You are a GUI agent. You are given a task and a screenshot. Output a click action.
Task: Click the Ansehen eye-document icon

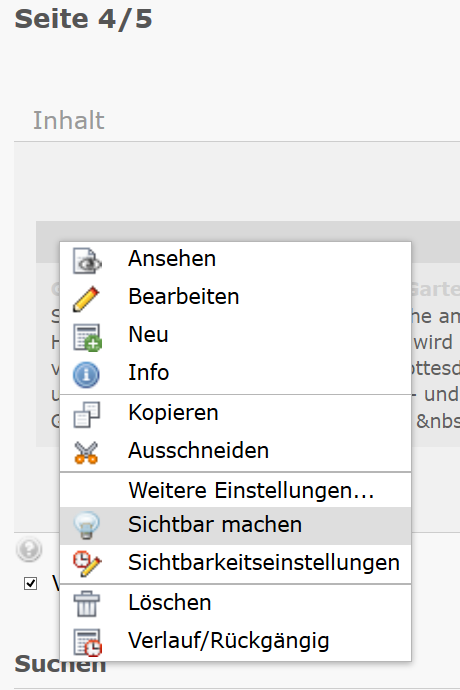tap(87, 261)
